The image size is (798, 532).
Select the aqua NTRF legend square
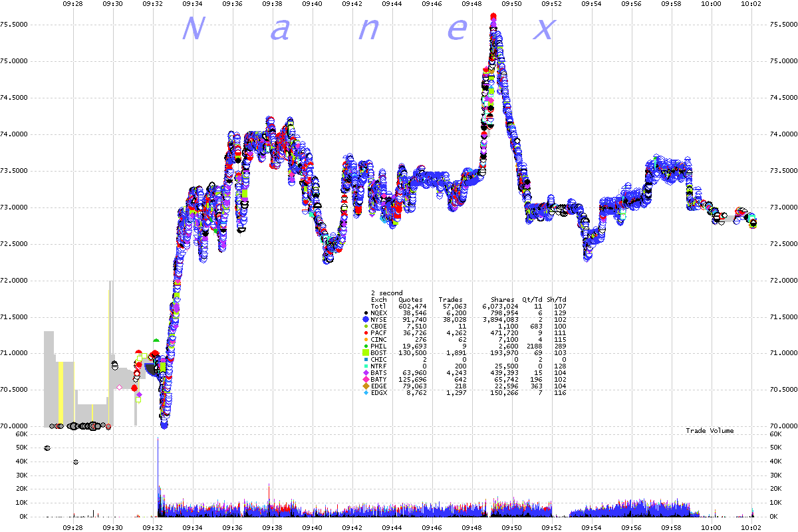[x=365, y=366]
